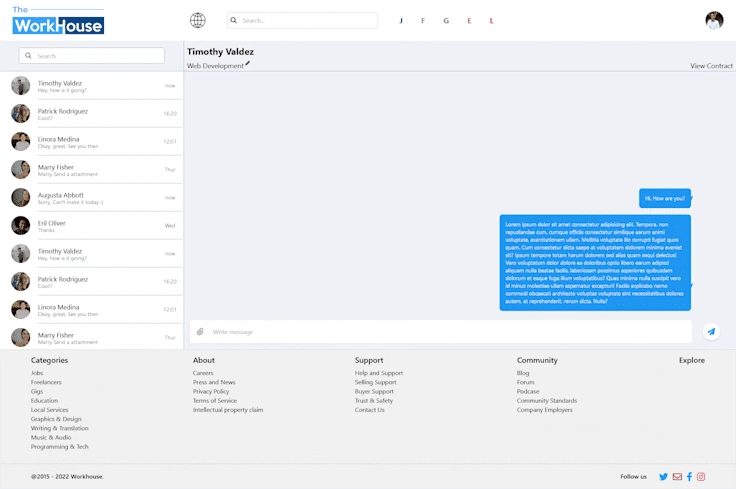736x489 pixels.
Task: Attach a file using the paperclip icon
Action: (200, 332)
